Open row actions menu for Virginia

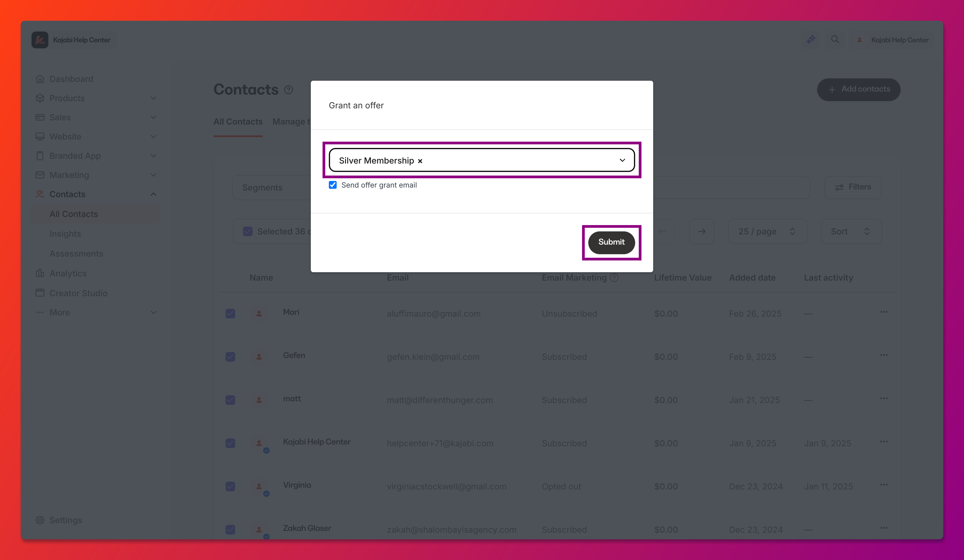[884, 485]
